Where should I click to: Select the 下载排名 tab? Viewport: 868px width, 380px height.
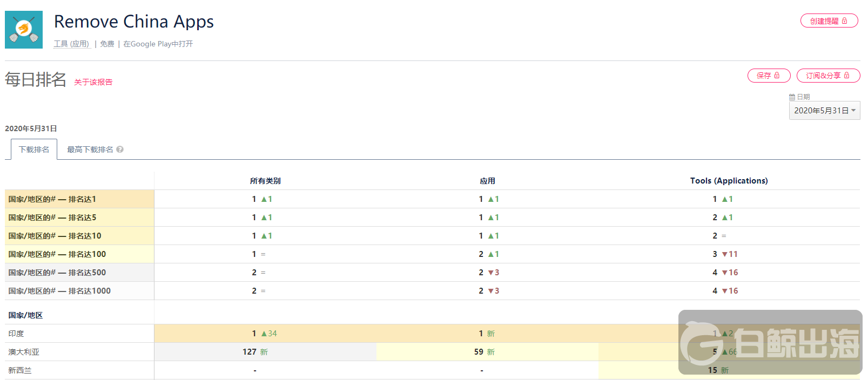click(34, 150)
